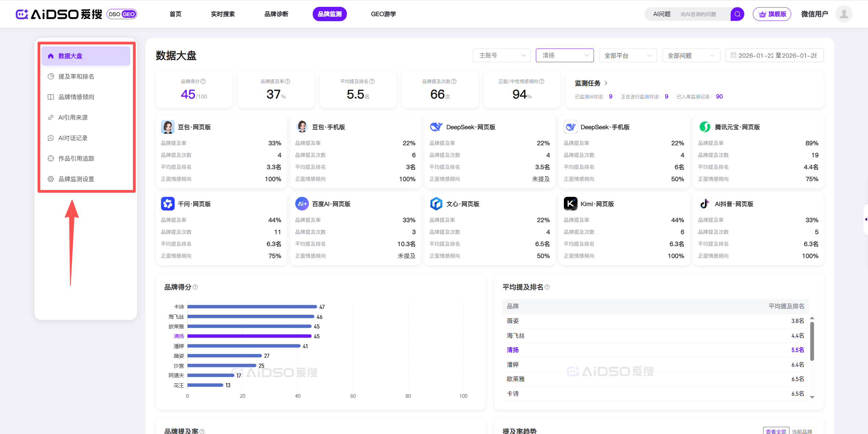Expand the 全部平台 platform dropdown

tap(627, 55)
